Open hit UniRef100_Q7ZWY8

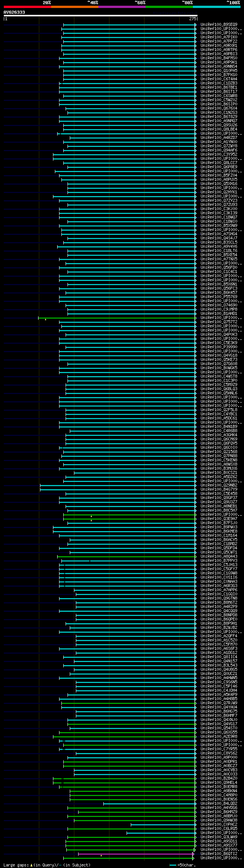[219, 146]
